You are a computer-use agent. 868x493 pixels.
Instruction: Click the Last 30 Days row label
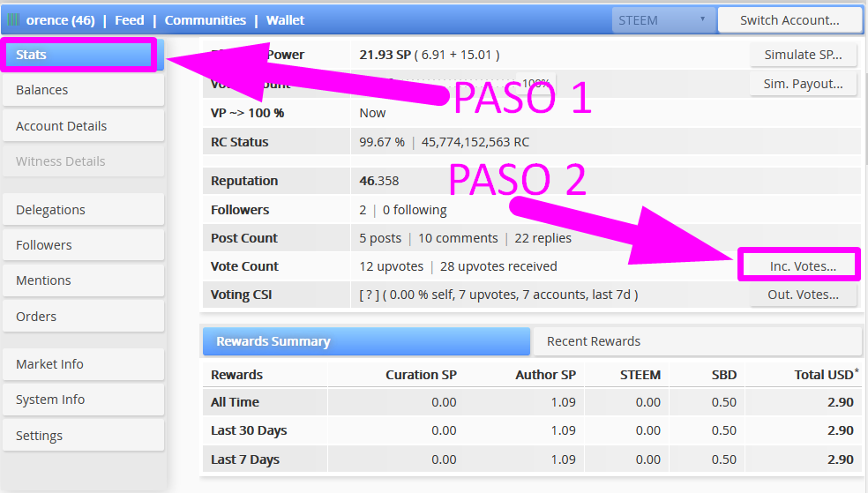coord(249,430)
